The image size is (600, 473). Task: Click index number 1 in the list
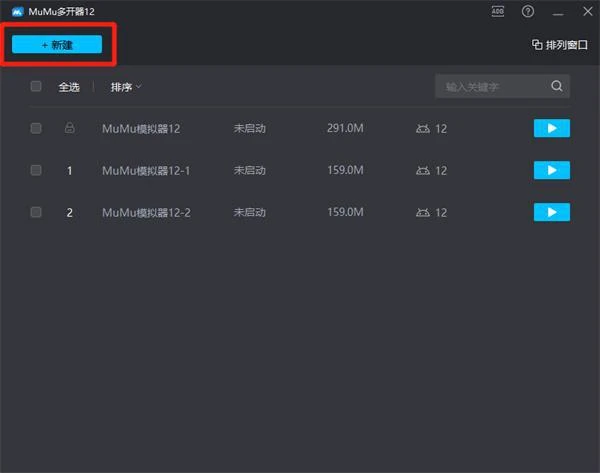[69, 170]
